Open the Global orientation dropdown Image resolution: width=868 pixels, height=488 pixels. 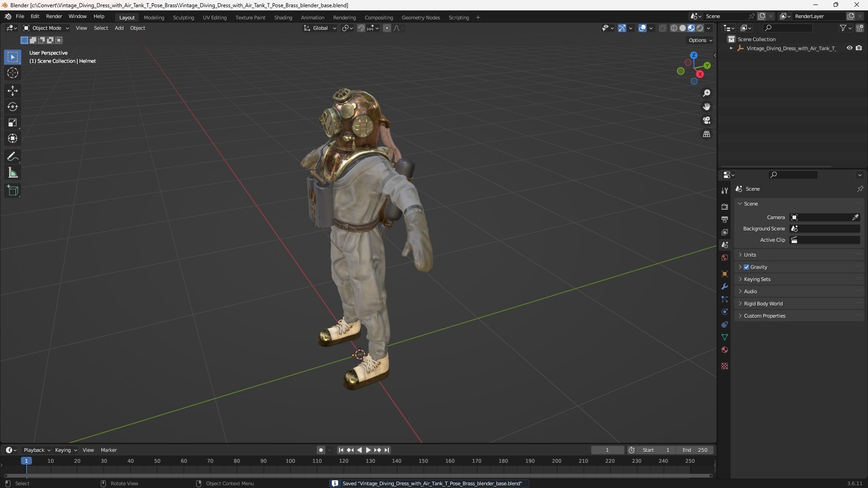320,28
